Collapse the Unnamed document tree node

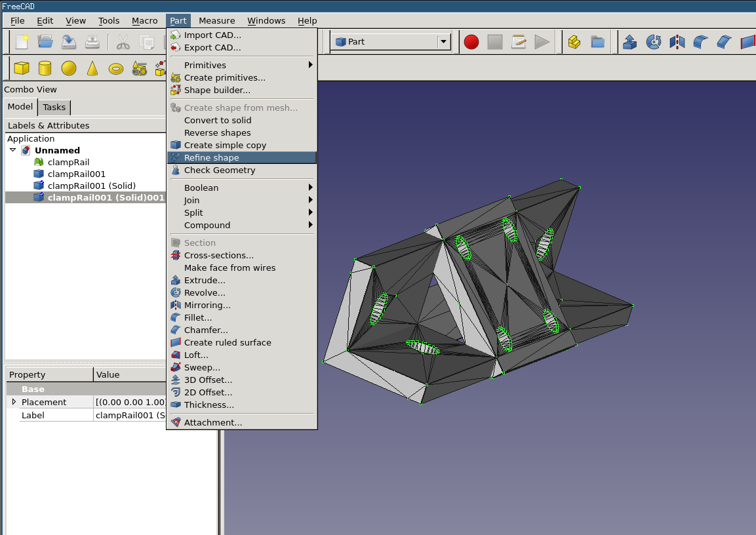pyautogui.click(x=12, y=150)
